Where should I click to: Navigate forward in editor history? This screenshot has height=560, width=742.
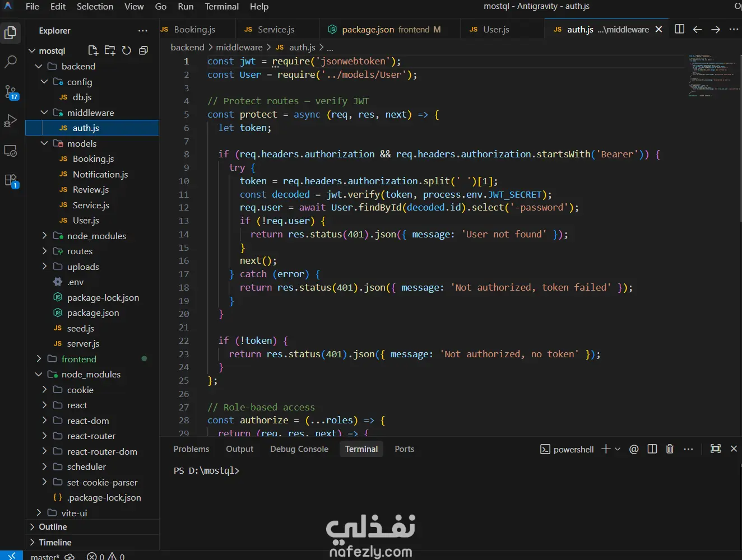[716, 29]
